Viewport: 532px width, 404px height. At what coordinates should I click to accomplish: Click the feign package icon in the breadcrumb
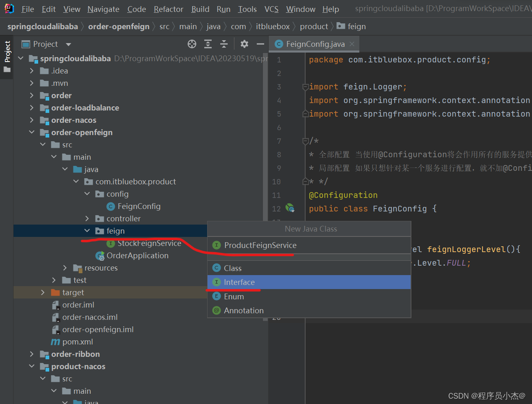point(340,26)
